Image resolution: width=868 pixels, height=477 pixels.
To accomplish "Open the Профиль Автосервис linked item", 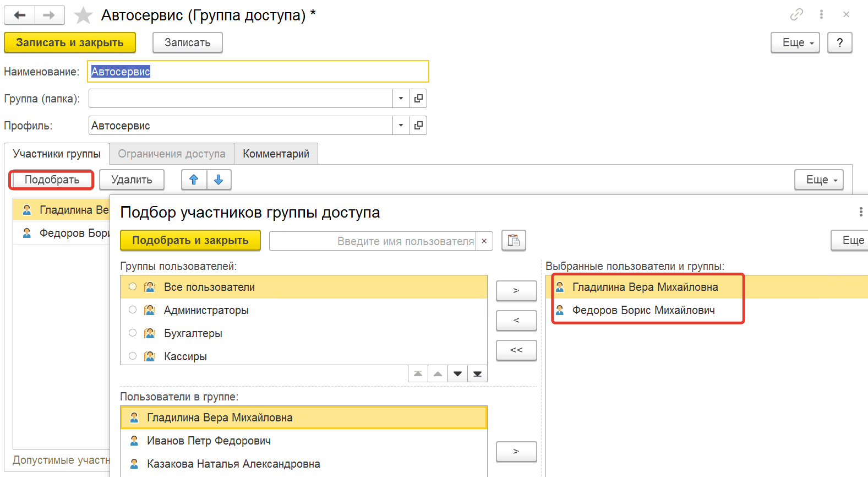I will pyautogui.click(x=418, y=126).
